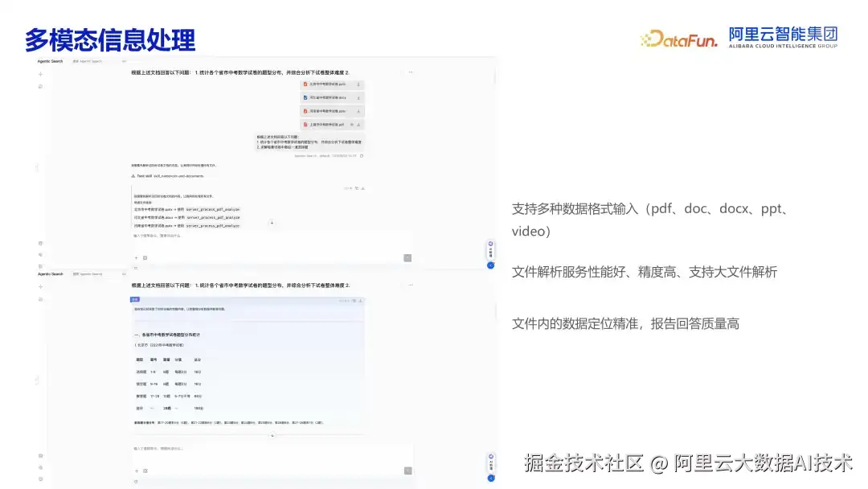The image size is (868, 489).
Task: Click the 解答题 table cell
Action: click(141, 397)
